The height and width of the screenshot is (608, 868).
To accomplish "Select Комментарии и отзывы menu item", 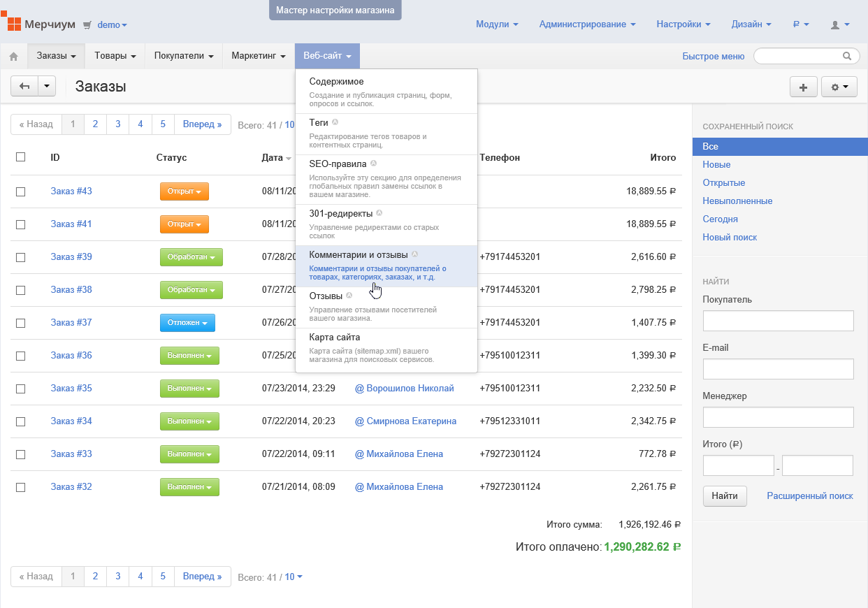I will coord(386,266).
